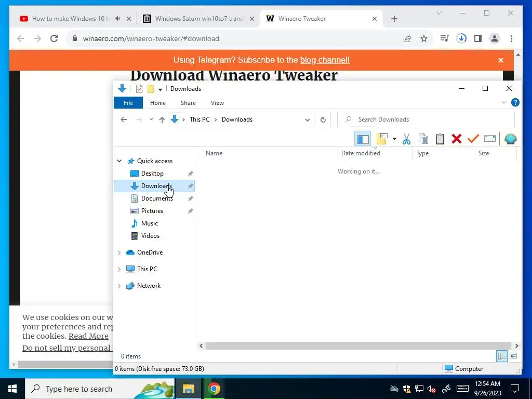
Task: Dismiss the Telegram banner
Action: pos(501,60)
